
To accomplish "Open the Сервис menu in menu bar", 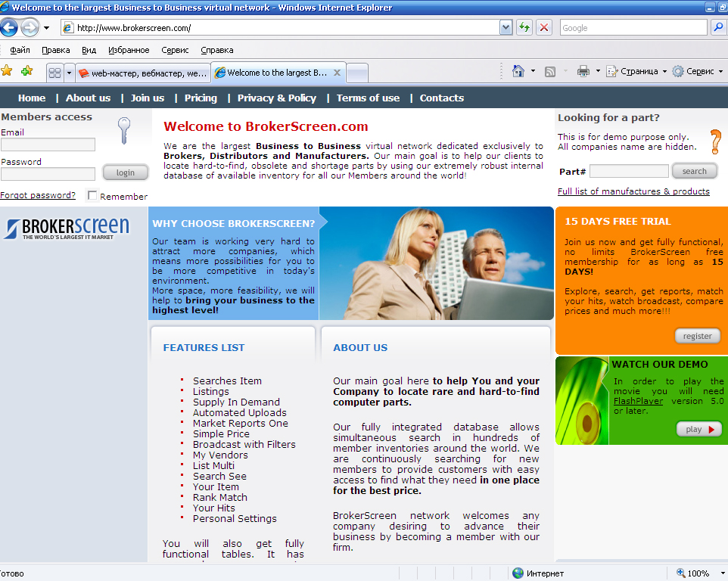I will [x=175, y=50].
